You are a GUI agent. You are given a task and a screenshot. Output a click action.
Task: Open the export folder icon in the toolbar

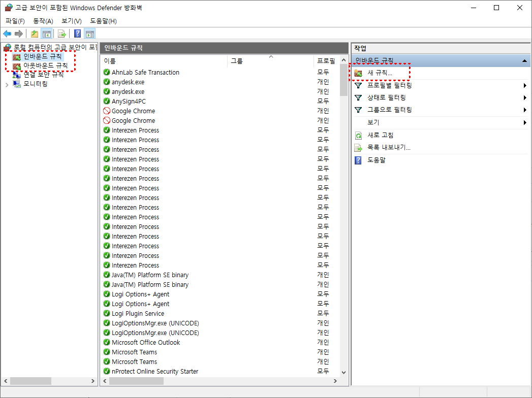point(34,34)
